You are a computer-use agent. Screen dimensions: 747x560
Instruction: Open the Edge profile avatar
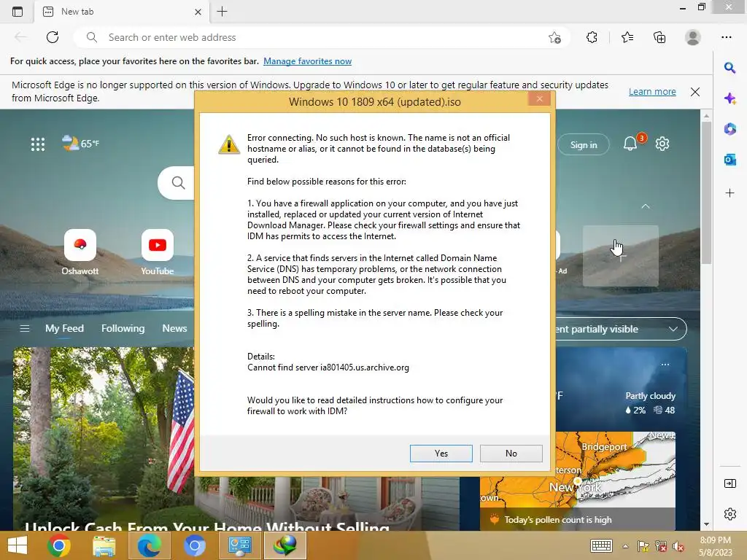point(693,37)
